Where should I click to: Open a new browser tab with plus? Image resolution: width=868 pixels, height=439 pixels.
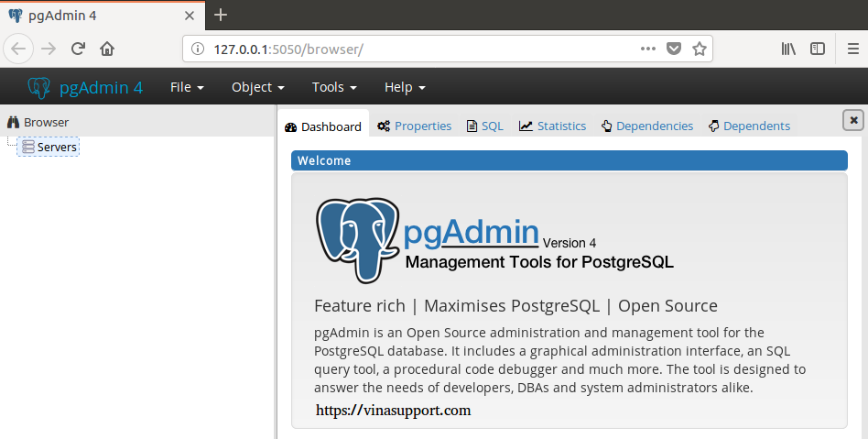221,15
